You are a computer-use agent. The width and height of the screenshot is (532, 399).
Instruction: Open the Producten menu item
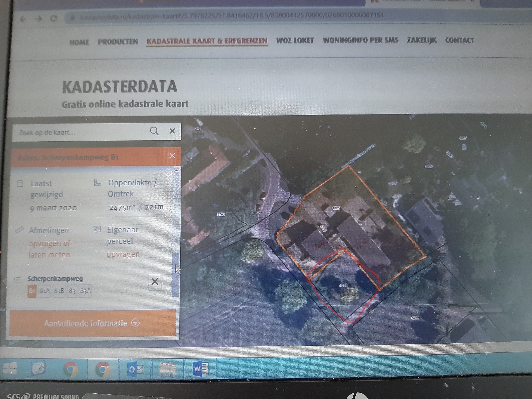pos(118,42)
